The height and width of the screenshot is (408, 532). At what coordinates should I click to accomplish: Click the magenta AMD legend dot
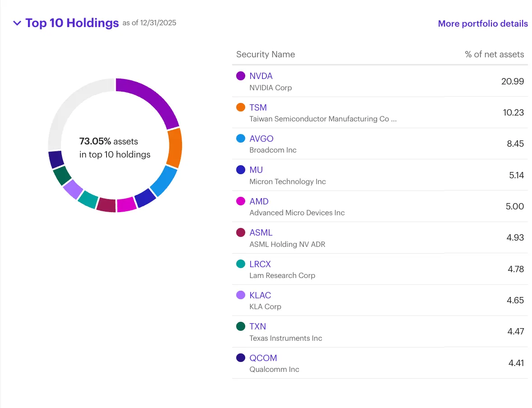tap(241, 201)
